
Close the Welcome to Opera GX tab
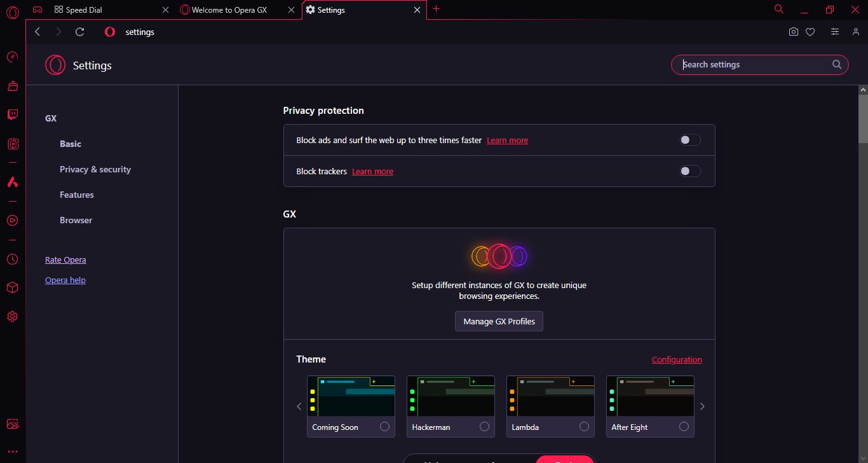click(x=291, y=10)
